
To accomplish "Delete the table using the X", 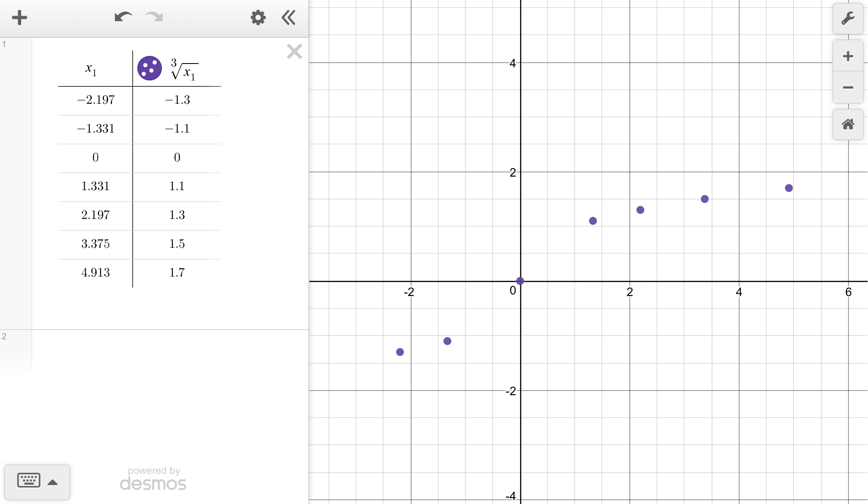I will 294,52.
